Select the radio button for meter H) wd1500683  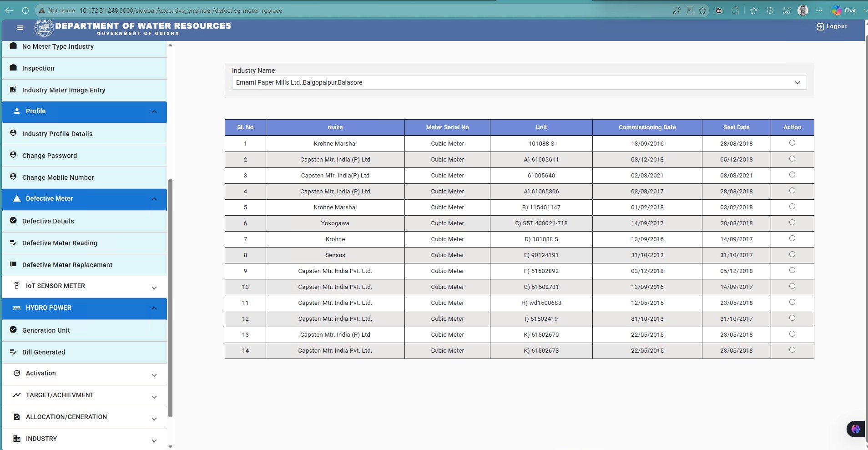[792, 302]
